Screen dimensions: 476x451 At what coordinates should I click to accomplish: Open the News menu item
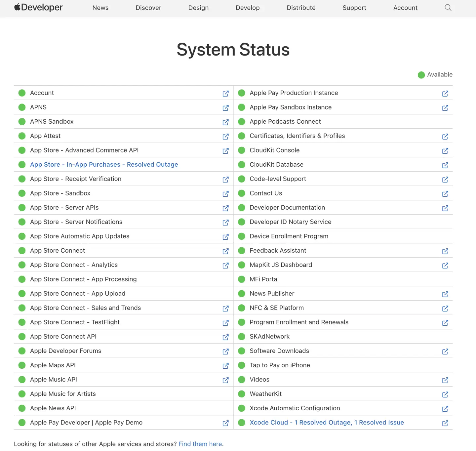click(100, 8)
